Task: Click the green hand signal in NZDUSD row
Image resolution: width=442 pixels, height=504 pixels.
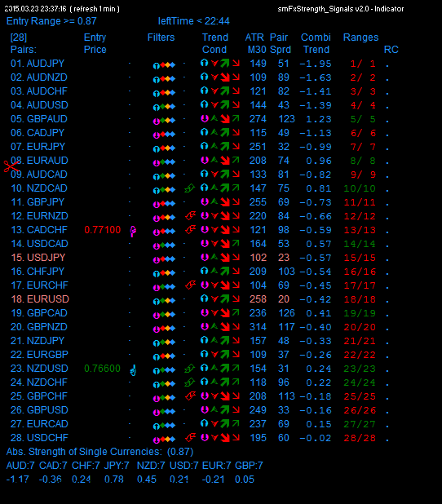Action: coord(190,369)
